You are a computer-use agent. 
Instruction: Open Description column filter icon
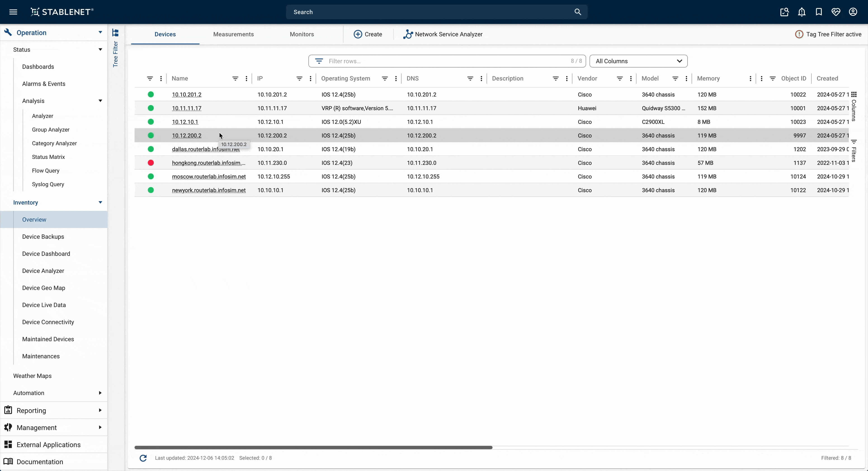556,78
